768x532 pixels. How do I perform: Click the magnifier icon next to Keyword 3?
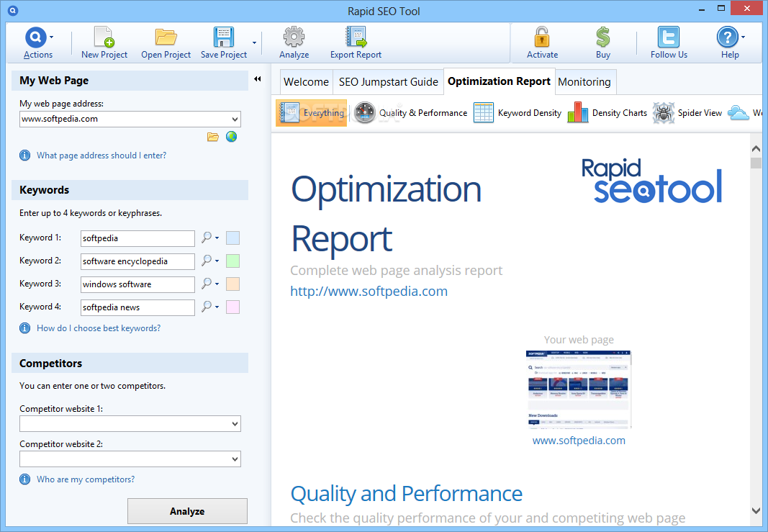207,284
